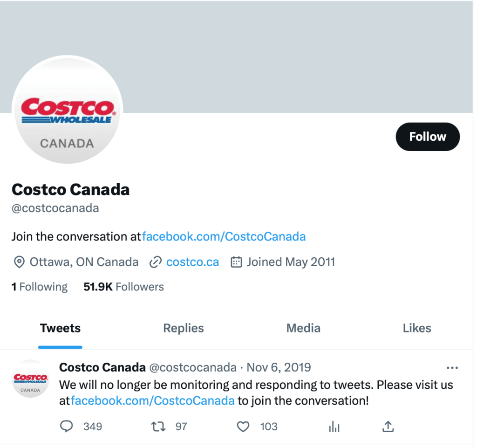Click the retweet icon on the tweet

[159, 427]
